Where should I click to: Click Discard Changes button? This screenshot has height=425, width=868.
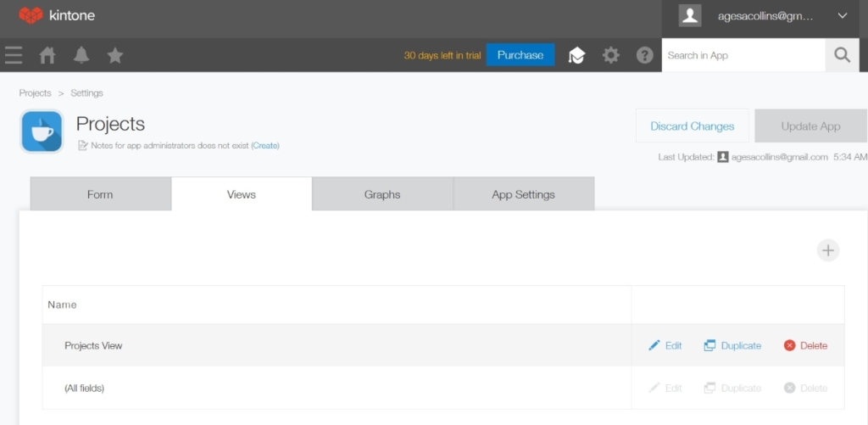[692, 126]
